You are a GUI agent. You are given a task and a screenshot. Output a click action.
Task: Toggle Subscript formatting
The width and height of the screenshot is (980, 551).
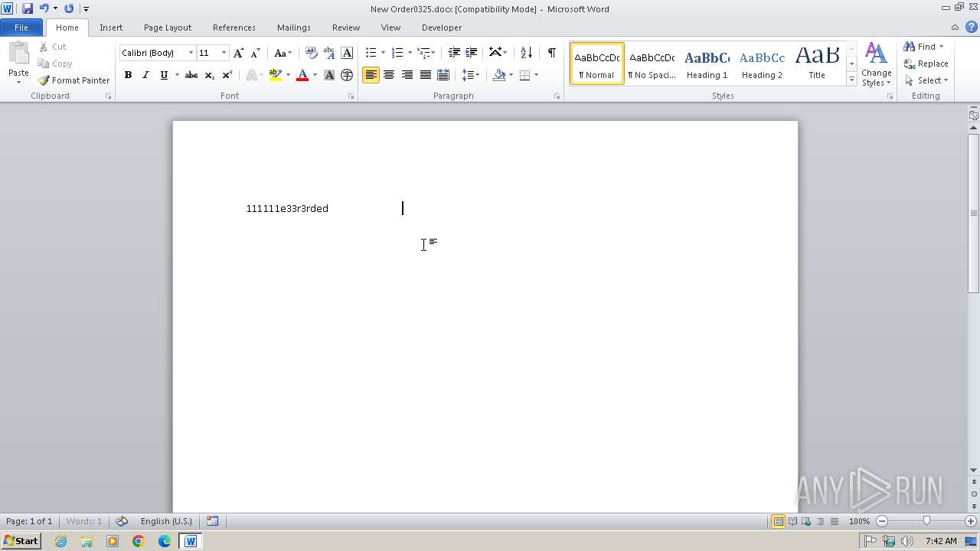[x=209, y=75]
